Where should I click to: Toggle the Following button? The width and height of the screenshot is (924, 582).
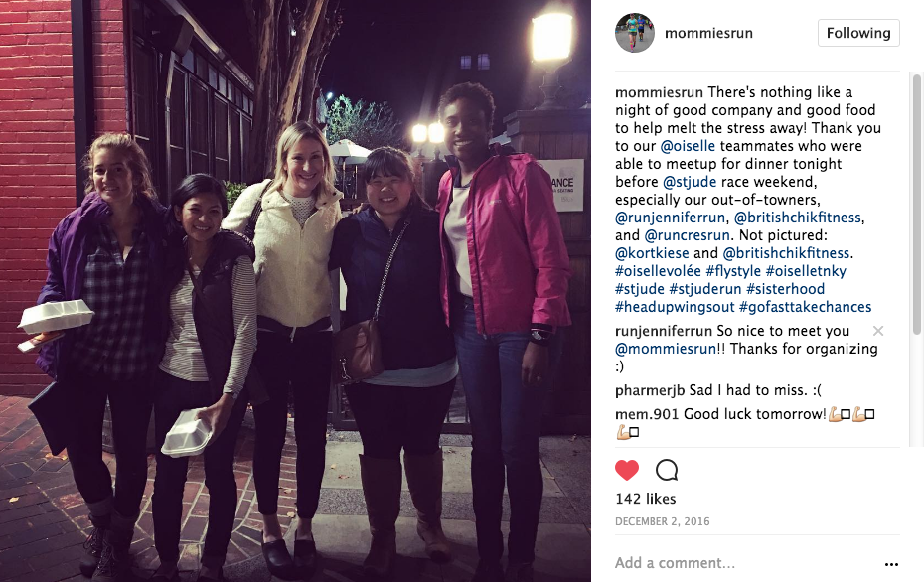tap(858, 33)
